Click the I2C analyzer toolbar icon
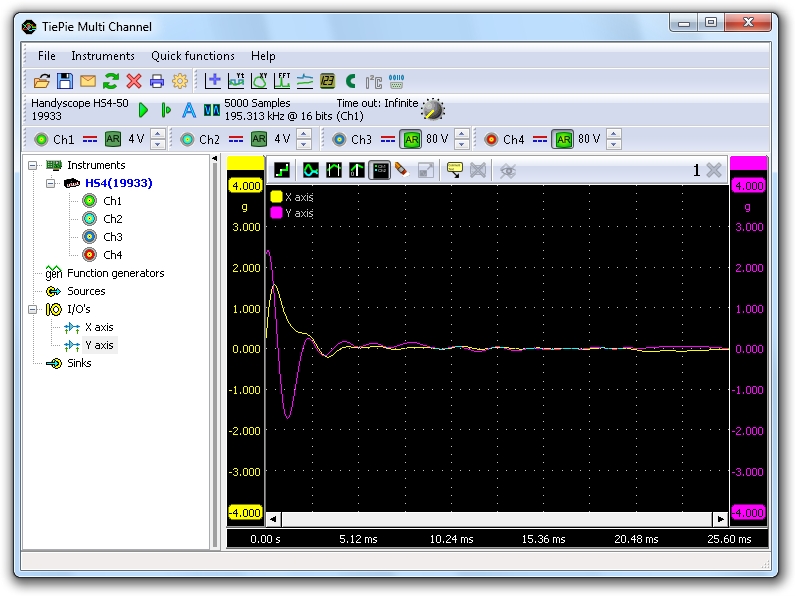Image resolution: width=795 pixels, height=596 pixels. (x=374, y=81)
